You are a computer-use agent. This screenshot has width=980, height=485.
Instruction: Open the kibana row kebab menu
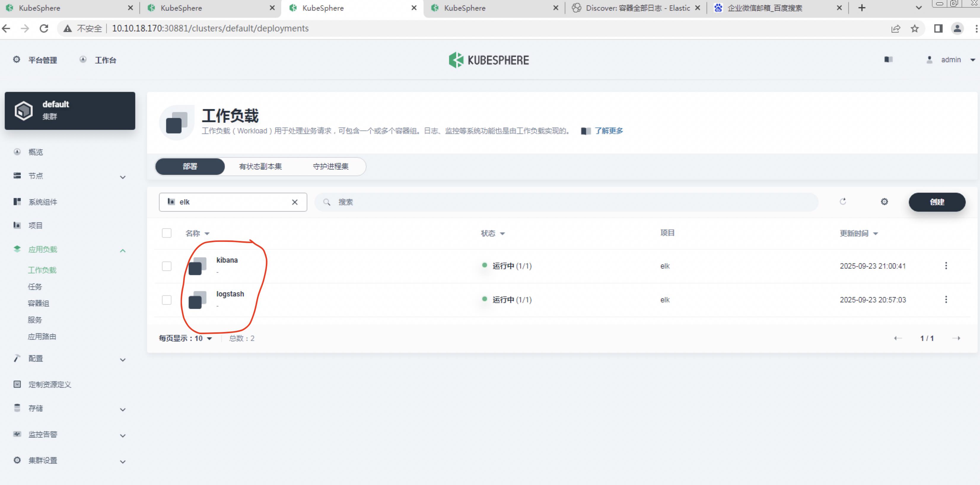click(946, 266)
